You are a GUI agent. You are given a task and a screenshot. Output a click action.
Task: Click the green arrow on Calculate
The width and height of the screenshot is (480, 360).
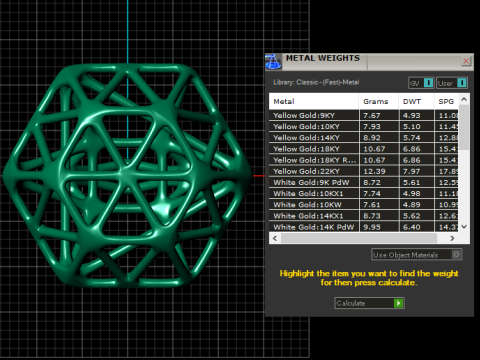point(399,303)
